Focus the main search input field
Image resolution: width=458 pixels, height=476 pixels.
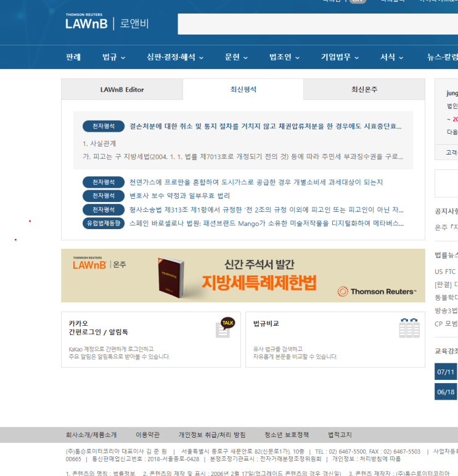pyautogui.click(x=317, y=24)
